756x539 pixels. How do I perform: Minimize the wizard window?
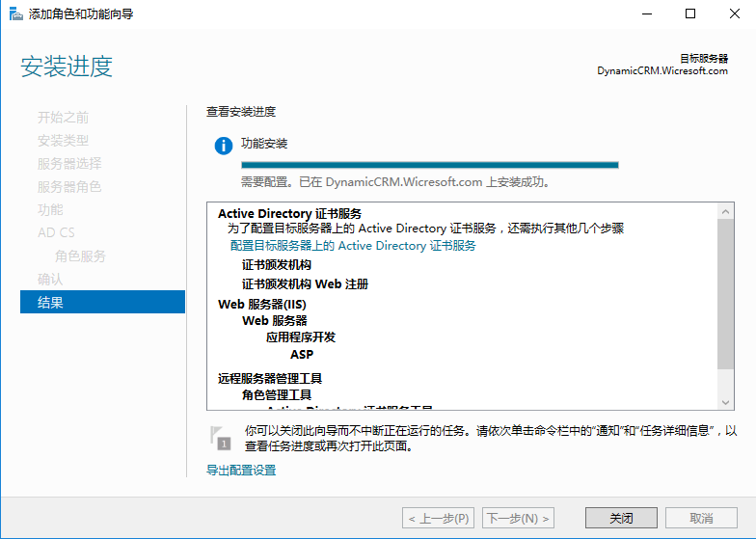(x=647, y=13)
